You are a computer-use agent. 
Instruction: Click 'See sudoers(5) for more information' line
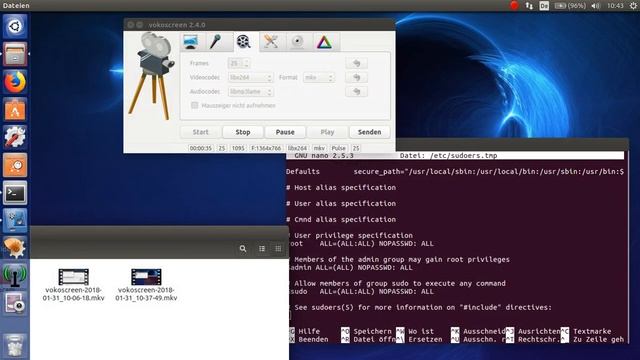tap(421, 307)
